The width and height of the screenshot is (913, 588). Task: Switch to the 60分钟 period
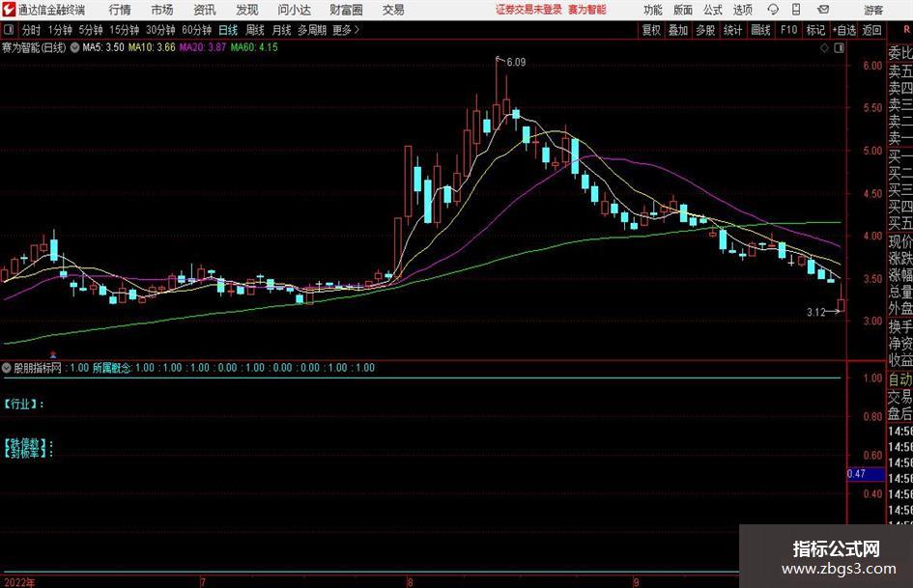[x=196, y=30]
